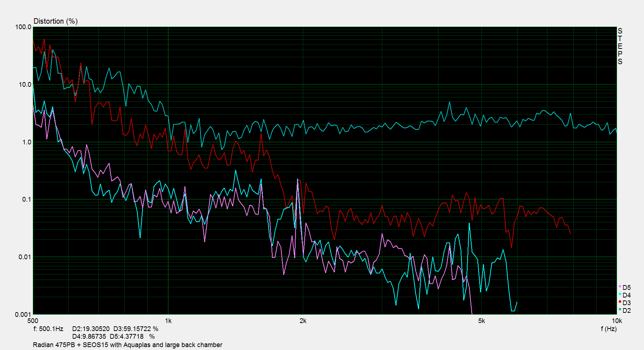The image size is (644, 350).
Task: Click the D5 legend label
Action: point(627,288)
